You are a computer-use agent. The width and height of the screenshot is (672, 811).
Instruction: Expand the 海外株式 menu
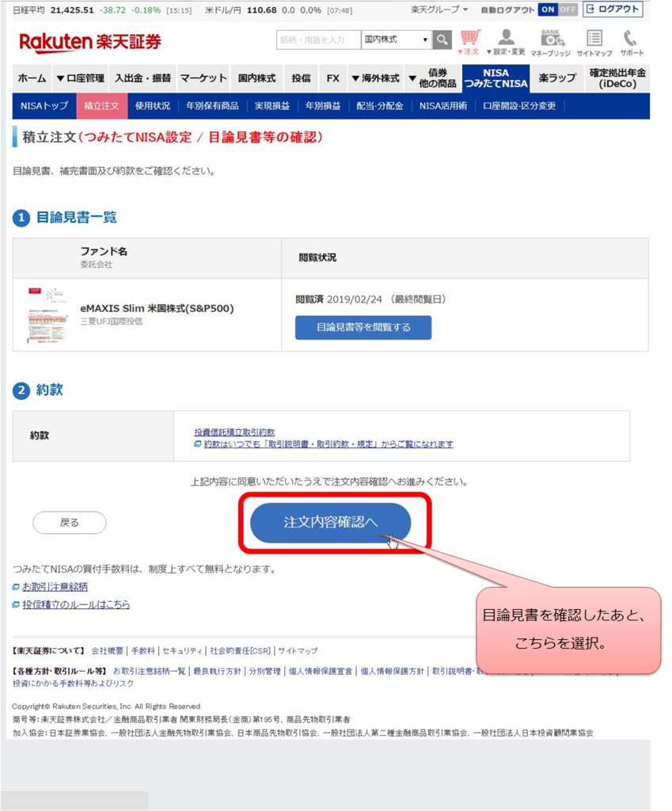click(375, 78)
